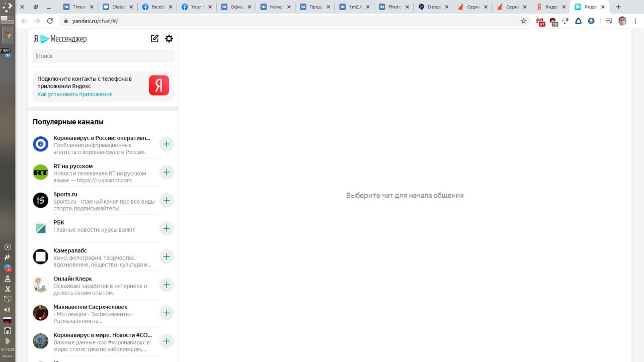Click the Alice triangle extension icon
This screenshot has height=362, width=644.
point(578,21)
